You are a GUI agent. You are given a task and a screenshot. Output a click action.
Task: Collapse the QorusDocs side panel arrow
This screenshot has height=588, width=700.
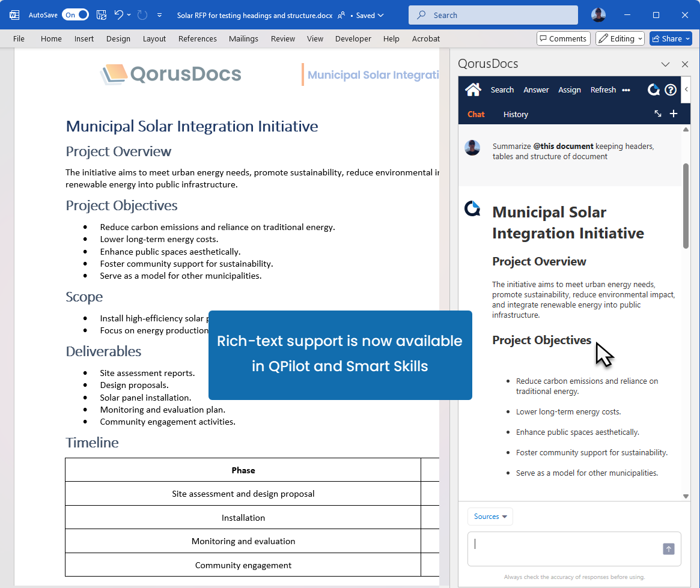pyautogui.click(x=686, y=89)
